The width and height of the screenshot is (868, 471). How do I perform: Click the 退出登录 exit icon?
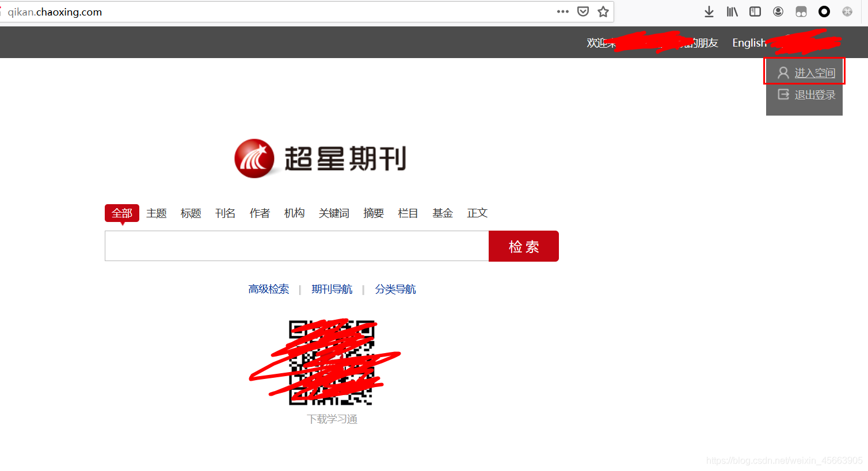tap(783, 94)
